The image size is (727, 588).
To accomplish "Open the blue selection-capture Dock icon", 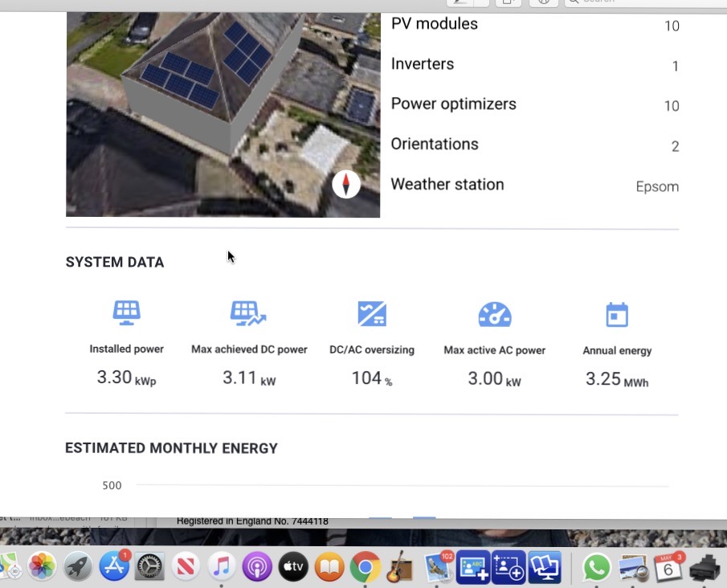I will click(x=508, y=566).
